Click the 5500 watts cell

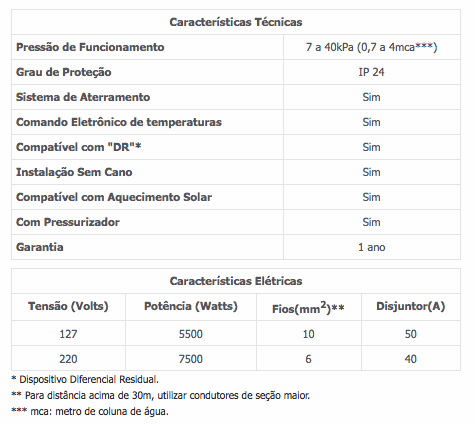(x=191, y=334)
